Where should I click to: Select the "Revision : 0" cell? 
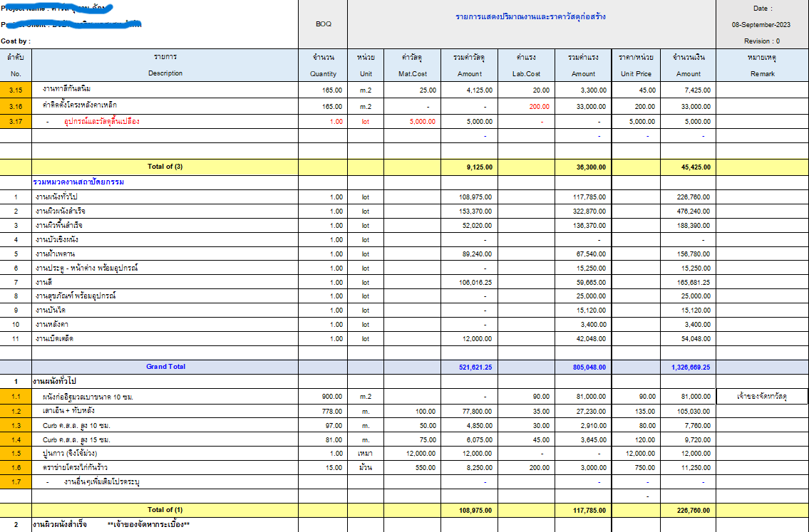(761, 41)
